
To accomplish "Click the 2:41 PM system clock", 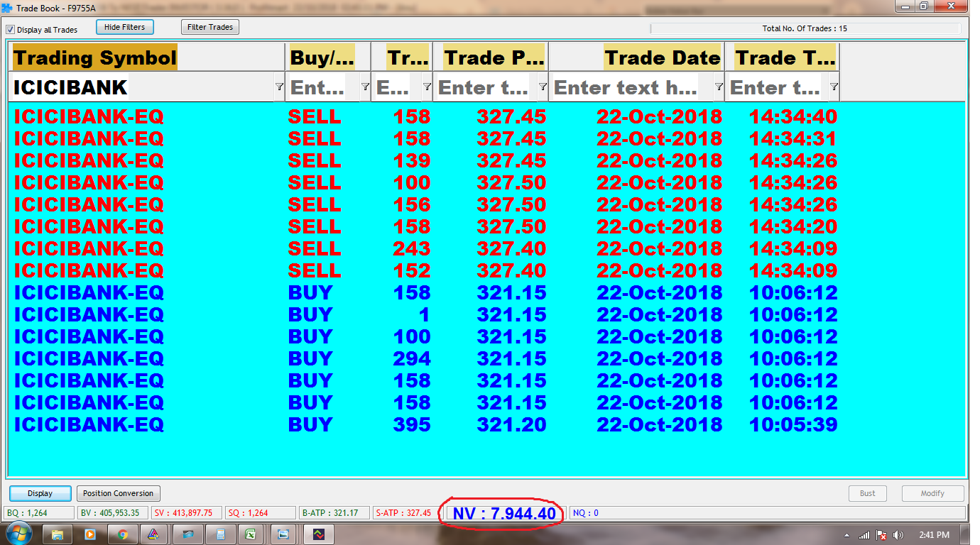I will point(932,535).
